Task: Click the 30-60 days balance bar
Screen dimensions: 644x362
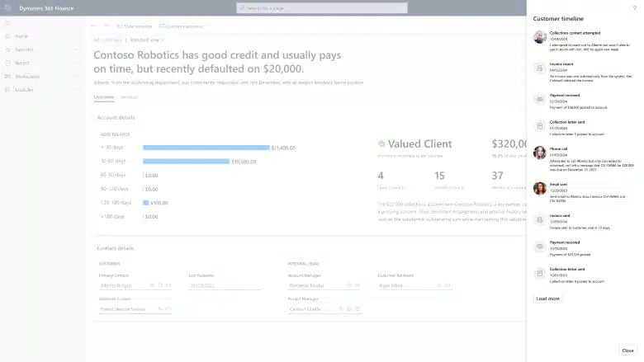Action: [186, 162]
